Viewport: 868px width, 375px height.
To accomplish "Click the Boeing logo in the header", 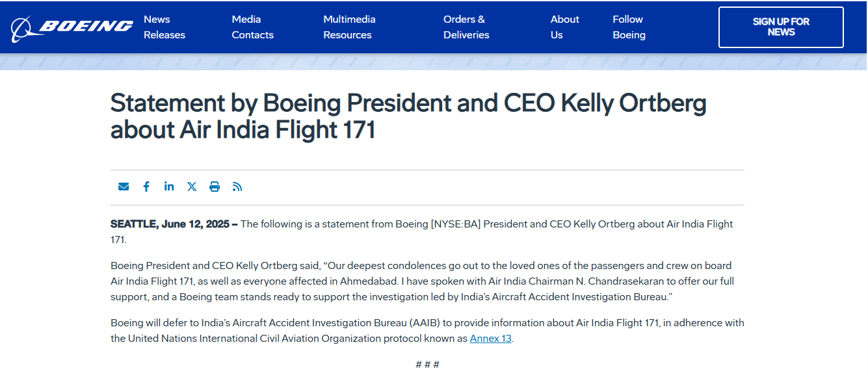I will point(72,27).
